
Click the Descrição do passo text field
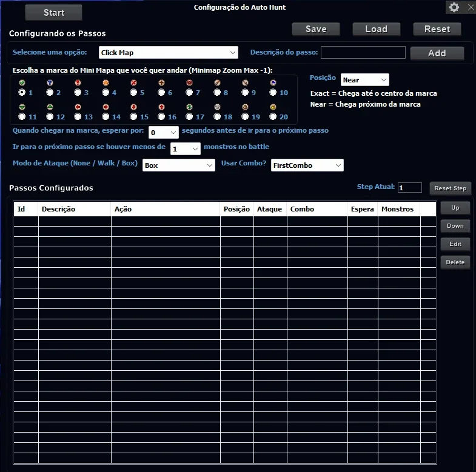click(363, 52)
